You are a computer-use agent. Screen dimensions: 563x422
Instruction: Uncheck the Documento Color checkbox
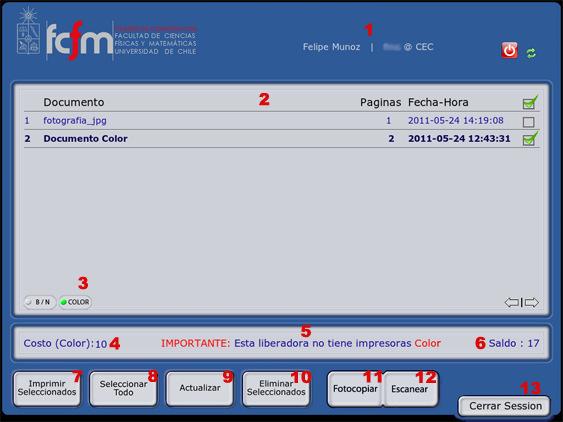click(x=530, y=139)
